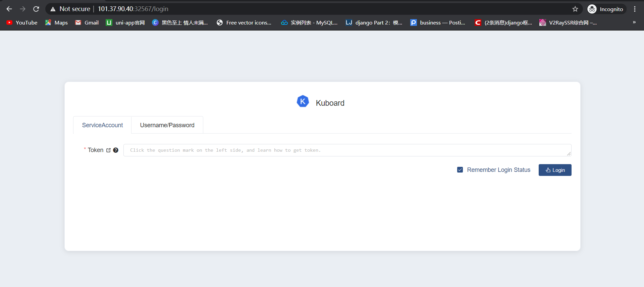Switch to the Username/Password tab

pyautogui.click(x=167, y=125)
